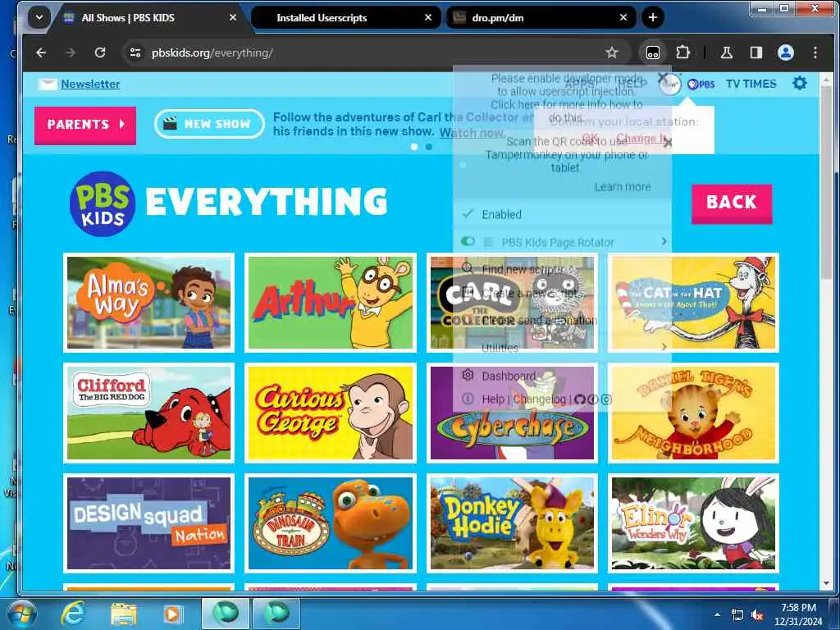The height and width of the screenshot is (630, 840).
Task: Click the scrollbar up arrow
Action: pos(825,80)
